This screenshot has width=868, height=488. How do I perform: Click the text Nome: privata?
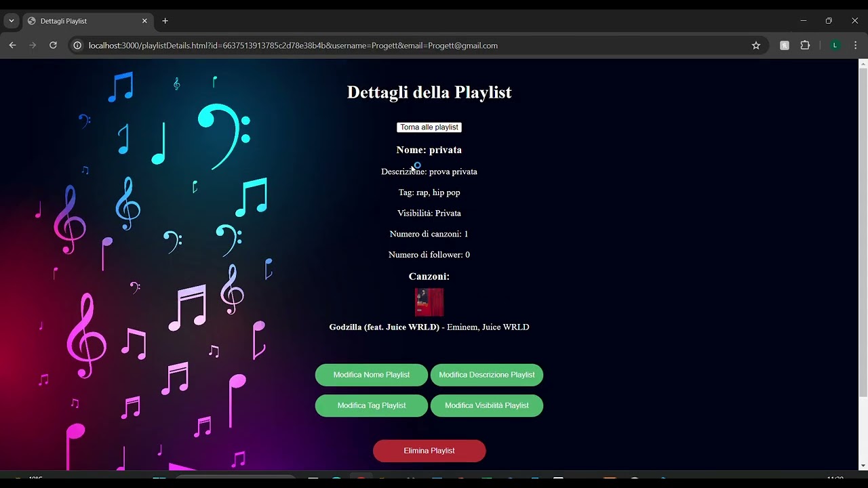429,150
